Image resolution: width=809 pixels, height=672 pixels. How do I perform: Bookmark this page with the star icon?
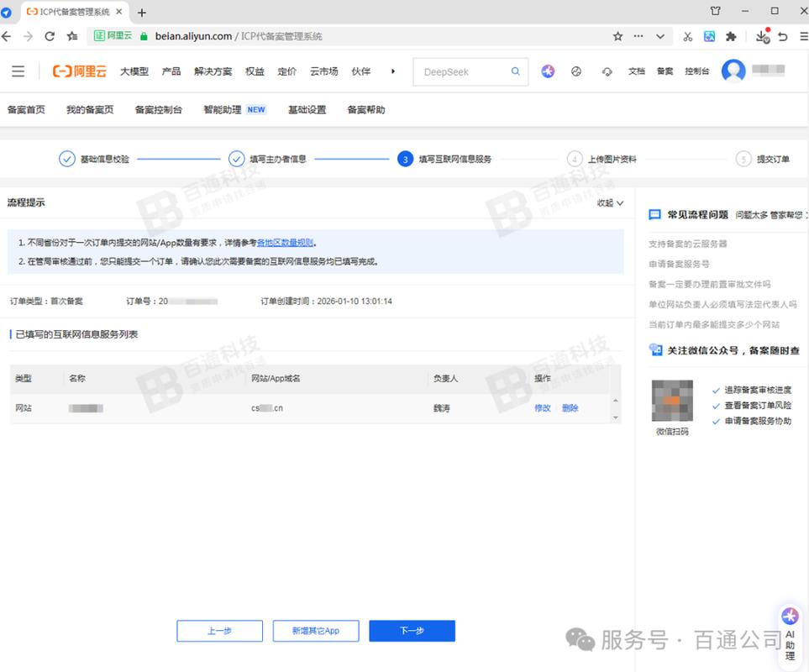617,36
